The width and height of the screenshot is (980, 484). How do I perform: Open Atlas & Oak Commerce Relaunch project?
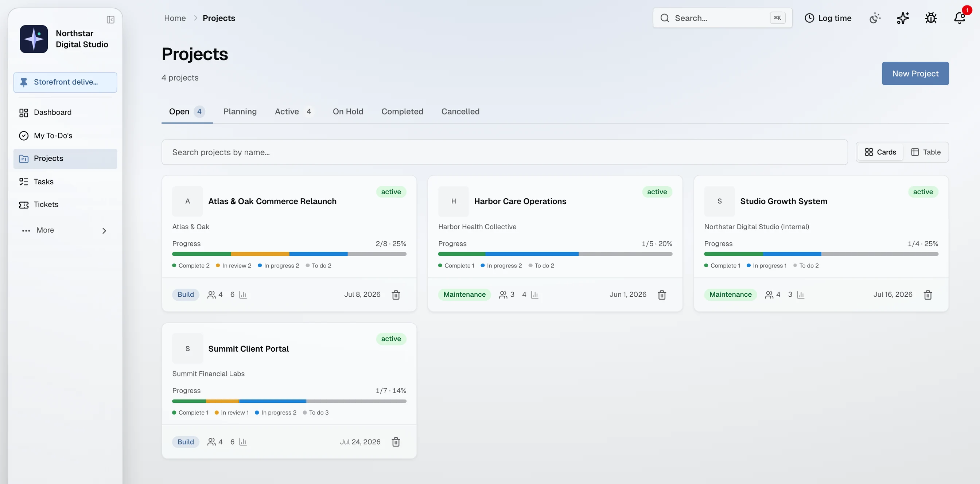(272, 201)
